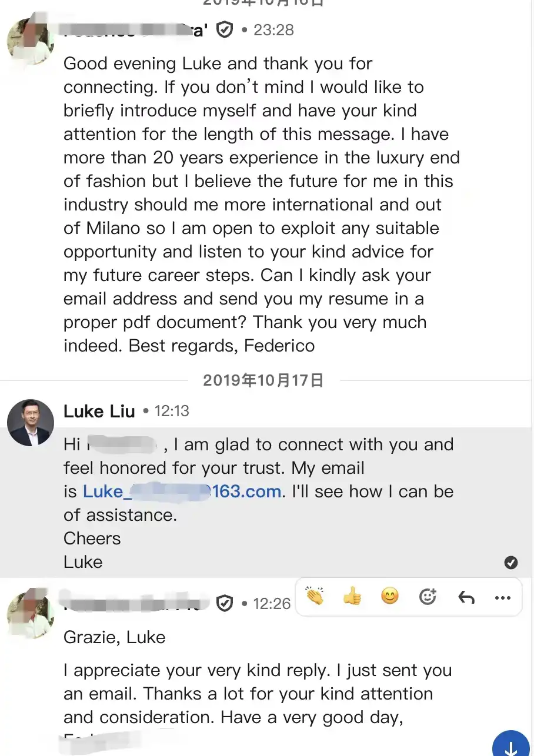Open the add reaction emoji picker
Viewport: 534px width, 756px height.
coord(428,597)
